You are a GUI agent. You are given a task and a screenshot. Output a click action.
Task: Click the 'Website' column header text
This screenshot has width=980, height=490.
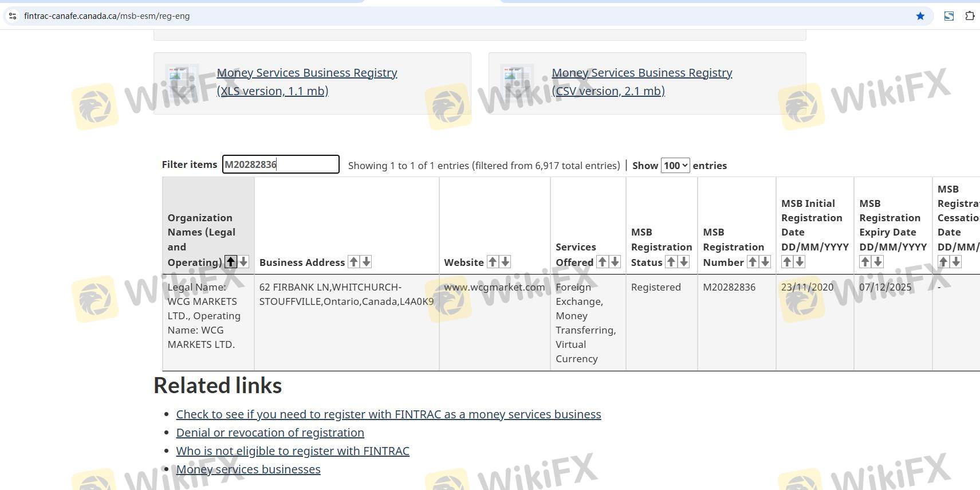464,262
